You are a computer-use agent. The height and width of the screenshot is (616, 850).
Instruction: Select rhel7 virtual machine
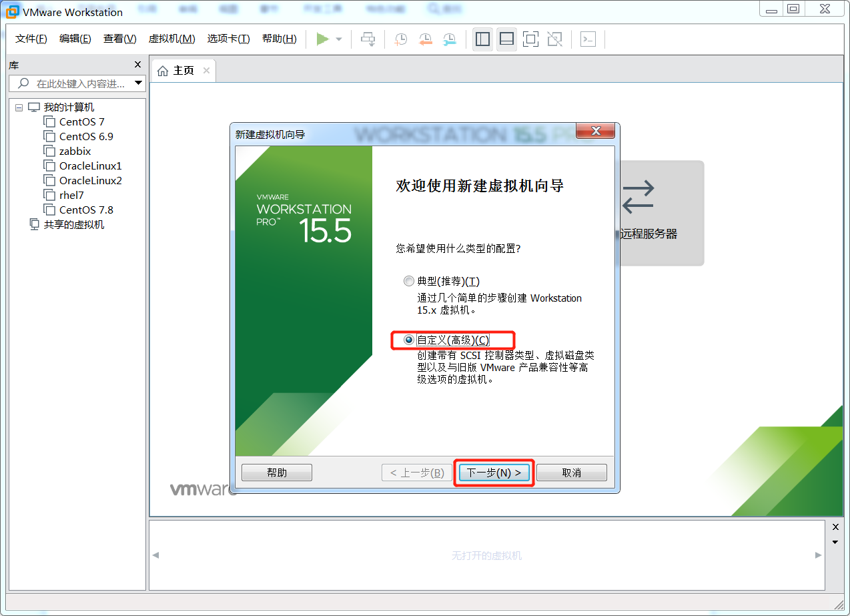tap(71, 195)
